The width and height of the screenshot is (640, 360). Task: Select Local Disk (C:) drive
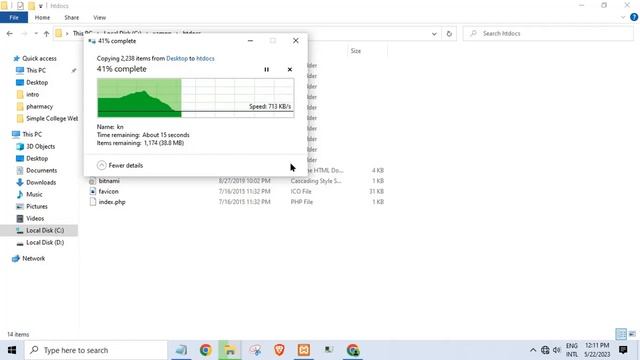point(45,231)
